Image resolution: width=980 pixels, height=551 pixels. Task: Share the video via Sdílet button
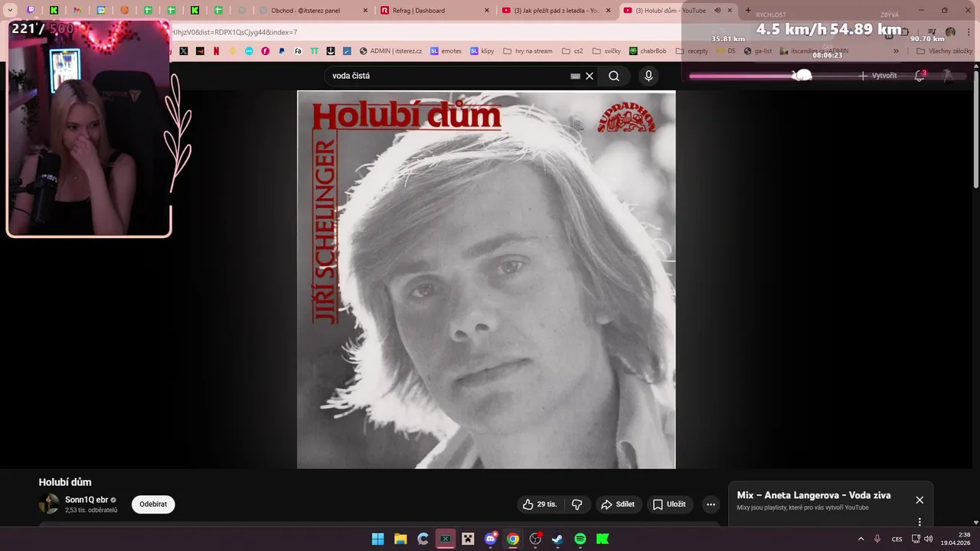[619, 504]
